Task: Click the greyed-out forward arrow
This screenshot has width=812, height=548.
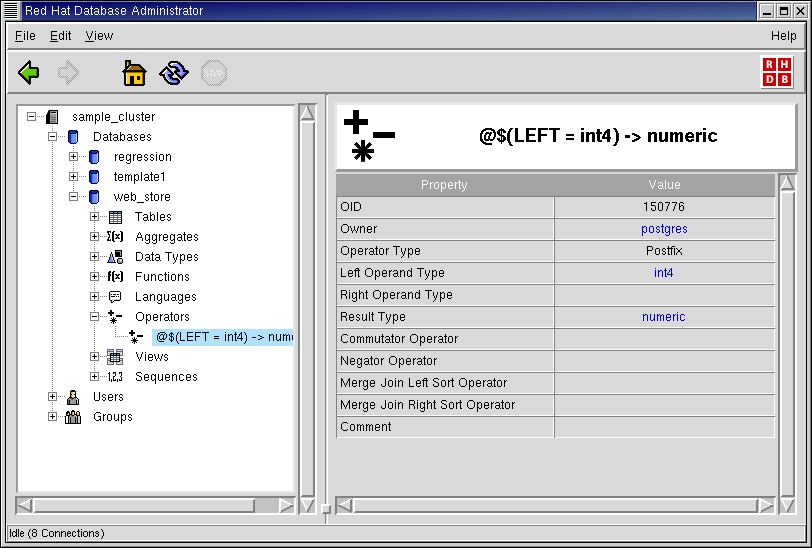Action: click(68, 73)
